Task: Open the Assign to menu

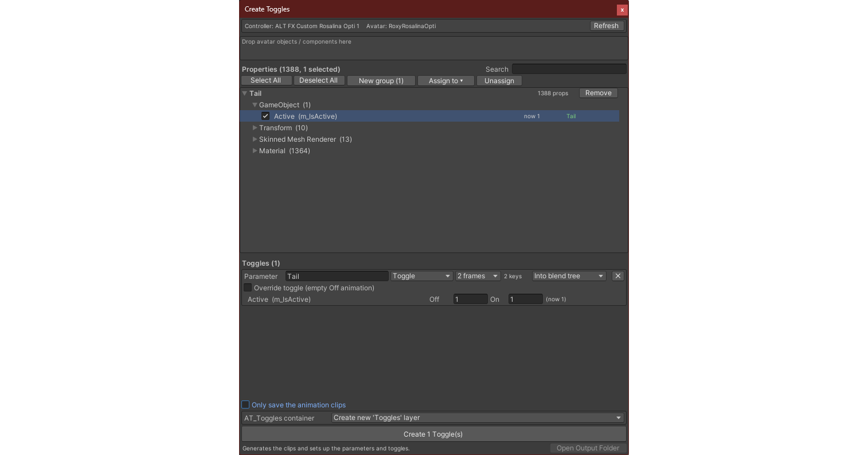Action: pyautogui.click(x=446, y=81)
